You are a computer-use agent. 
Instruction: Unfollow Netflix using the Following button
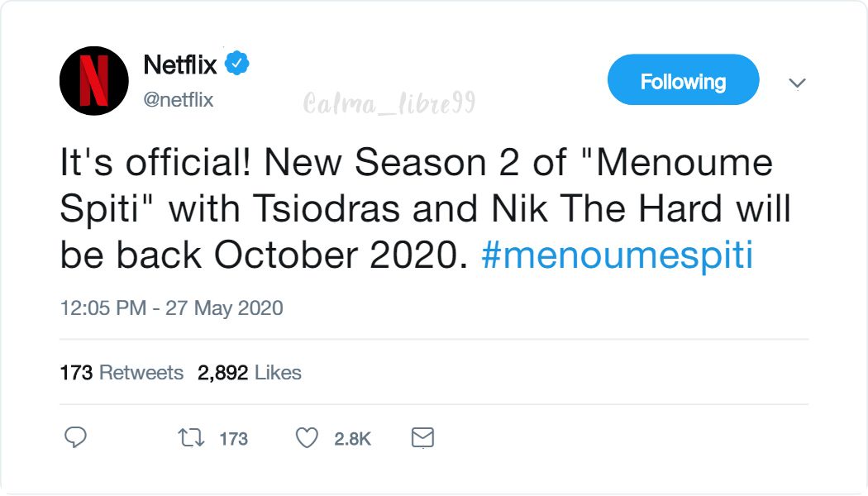click(683, 80)
